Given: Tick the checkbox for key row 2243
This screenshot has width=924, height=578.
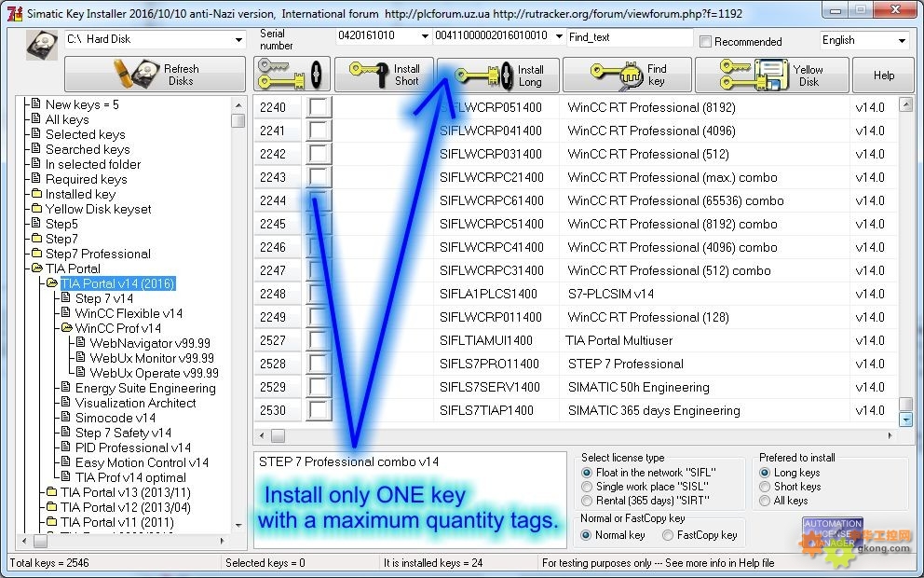Looking at the screenshot, I should (319, 177).
